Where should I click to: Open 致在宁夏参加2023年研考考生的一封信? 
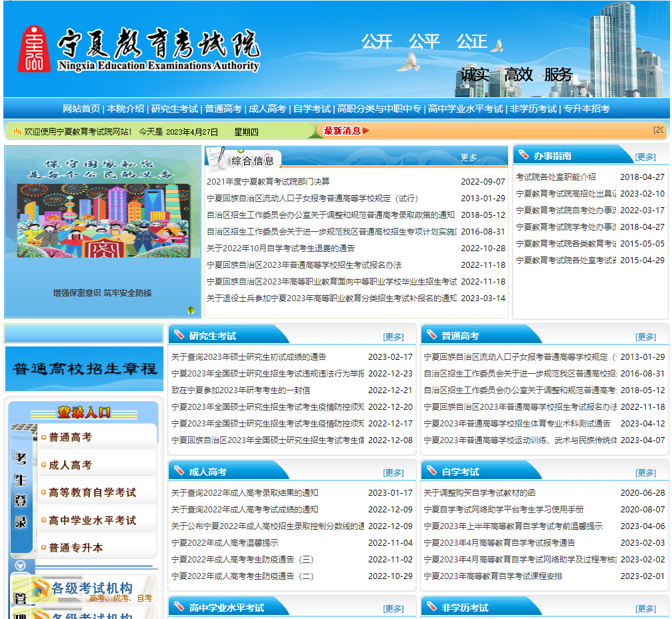[x=241, y=390]
